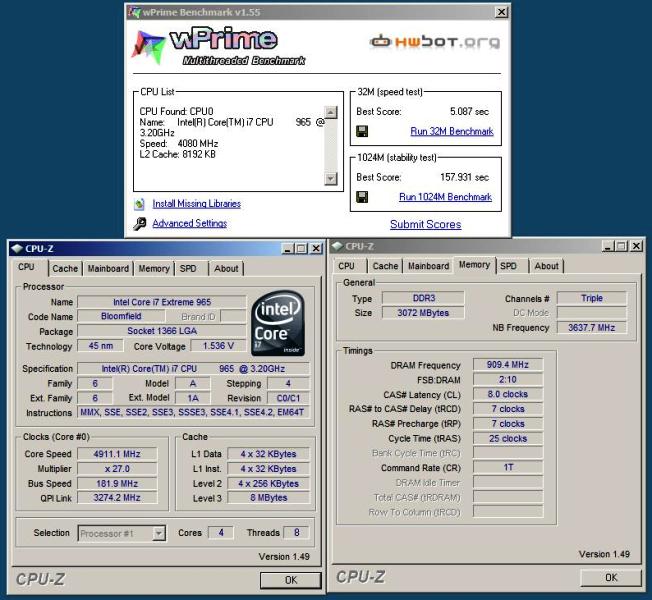Click the Command Rate 1T field

(x=508, y=467)
